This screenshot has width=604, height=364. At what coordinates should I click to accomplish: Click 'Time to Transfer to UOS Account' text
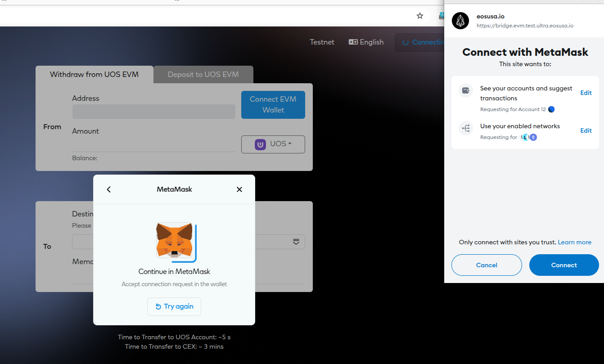[174, 337]
